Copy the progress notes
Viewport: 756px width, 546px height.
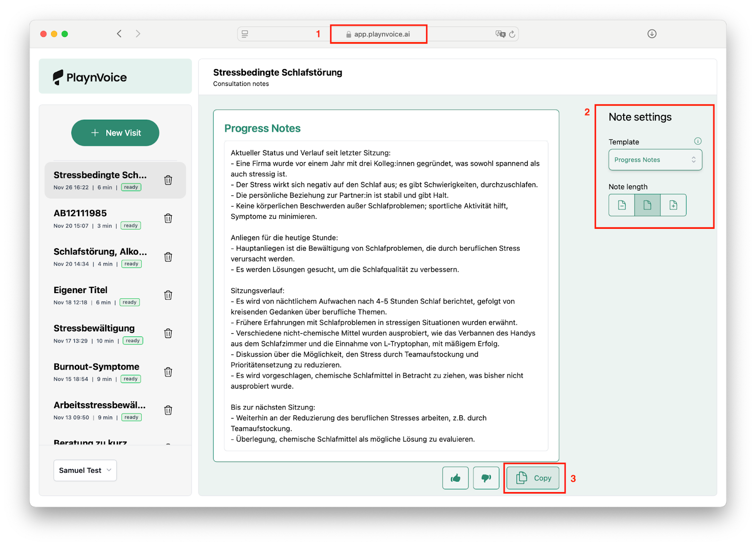(533, 478)
